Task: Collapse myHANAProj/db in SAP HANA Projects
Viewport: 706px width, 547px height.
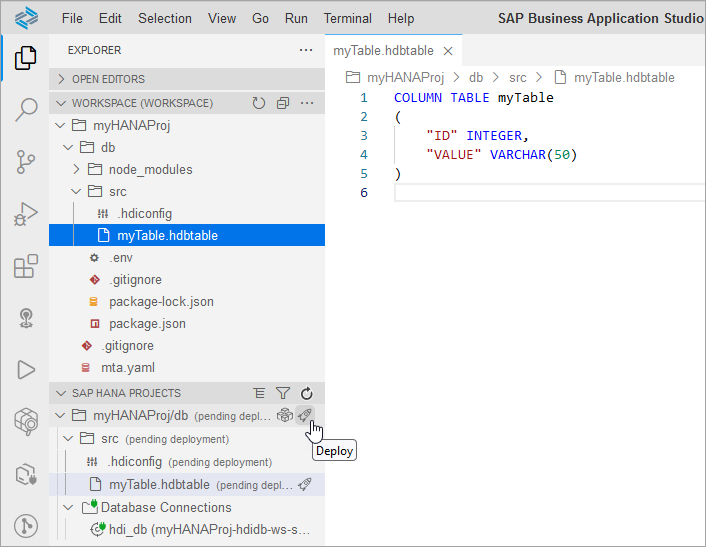Action: (60, 416)
